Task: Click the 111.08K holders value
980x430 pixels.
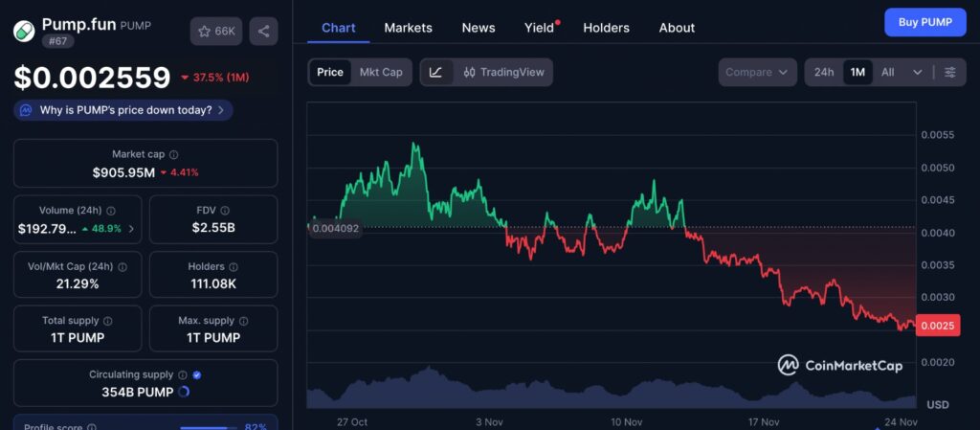Action: (213, 283)
